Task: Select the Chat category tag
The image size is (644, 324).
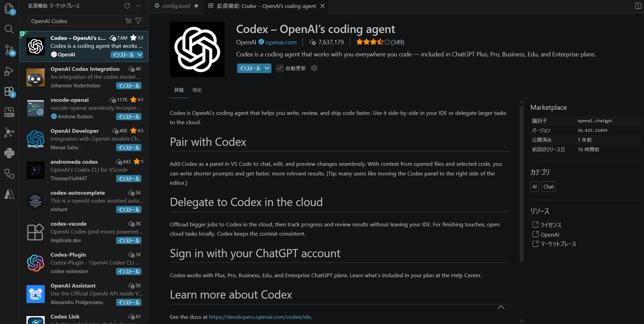Action: click(548, 187)
